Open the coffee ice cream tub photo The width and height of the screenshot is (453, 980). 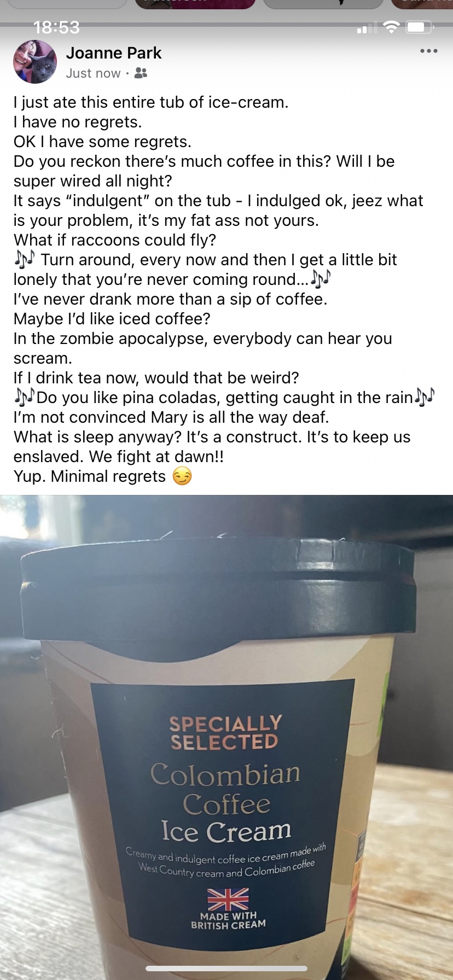[226, 737]
